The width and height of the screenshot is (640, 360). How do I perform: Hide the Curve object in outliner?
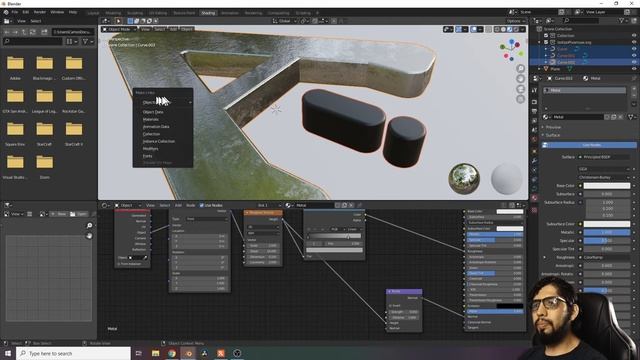click(634, 49)
